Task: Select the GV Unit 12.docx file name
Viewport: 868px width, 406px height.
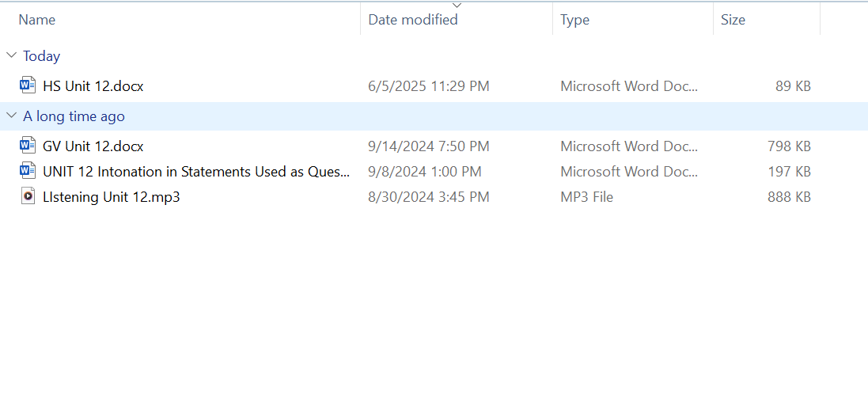Action: pyautogui.click(x=93, y=146)
